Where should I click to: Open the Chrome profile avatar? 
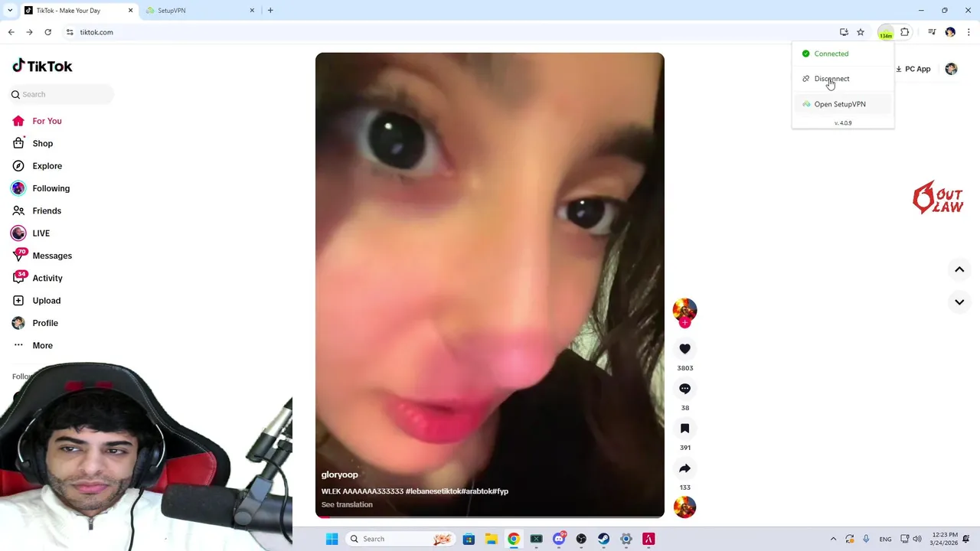[950, 32]
